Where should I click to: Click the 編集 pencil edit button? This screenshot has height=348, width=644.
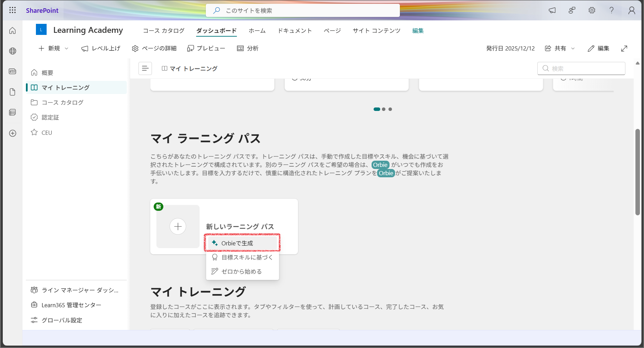598,48
